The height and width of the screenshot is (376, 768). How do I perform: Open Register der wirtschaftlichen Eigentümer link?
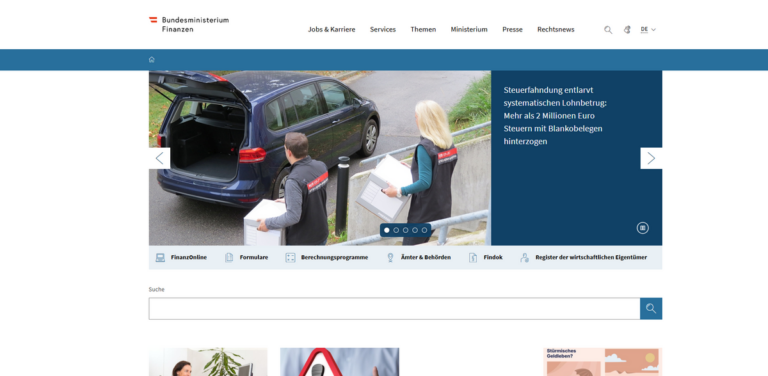pos(591,258)
